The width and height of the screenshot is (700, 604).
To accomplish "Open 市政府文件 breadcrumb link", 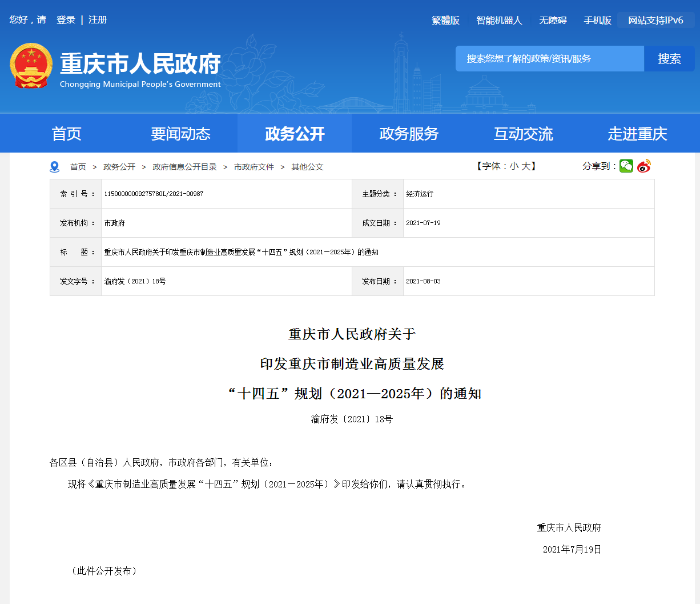I will [x=254, y=167].
